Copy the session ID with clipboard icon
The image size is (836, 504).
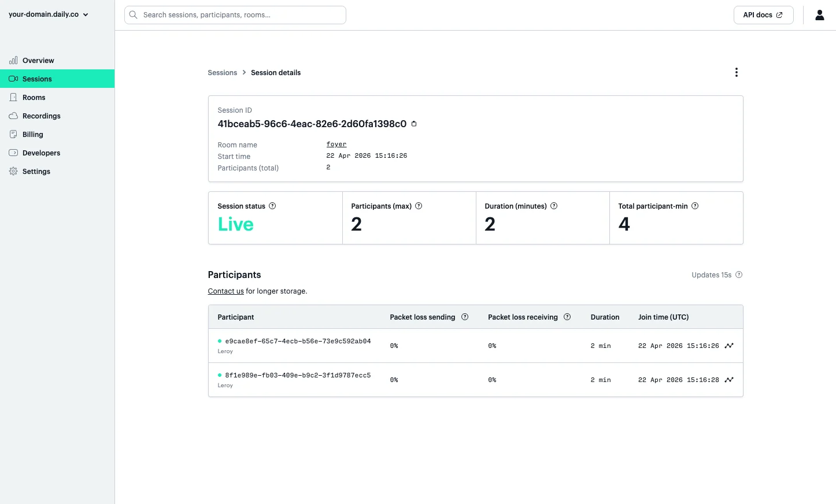pyautogui.click(x=414, y=124)
